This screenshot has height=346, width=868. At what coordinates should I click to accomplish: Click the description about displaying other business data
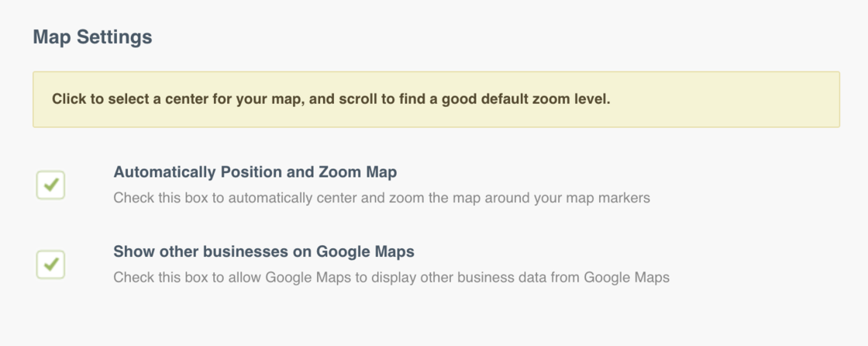click(391, 277)
